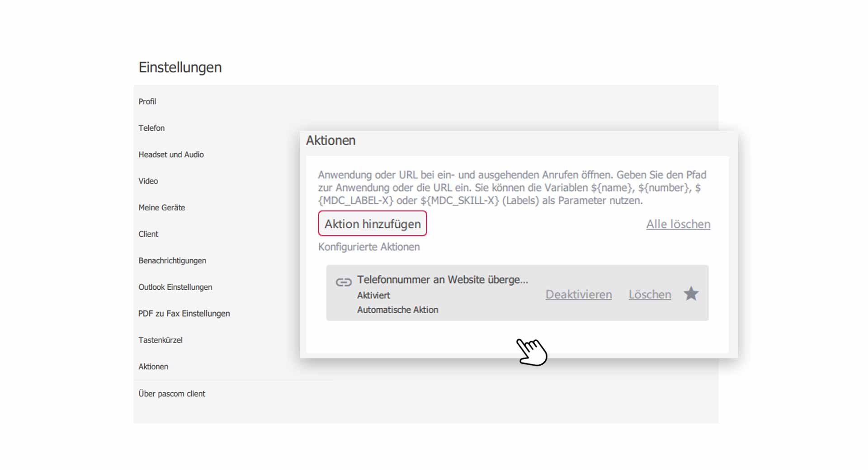
Task: Open the Client settings section
Action: [148, 234]
